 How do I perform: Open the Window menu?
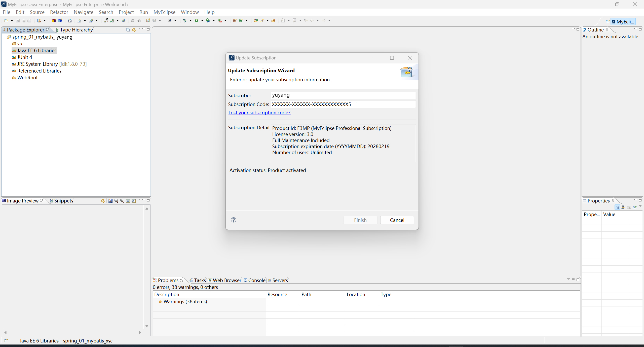pyautogui.click(x=190, y=12)
